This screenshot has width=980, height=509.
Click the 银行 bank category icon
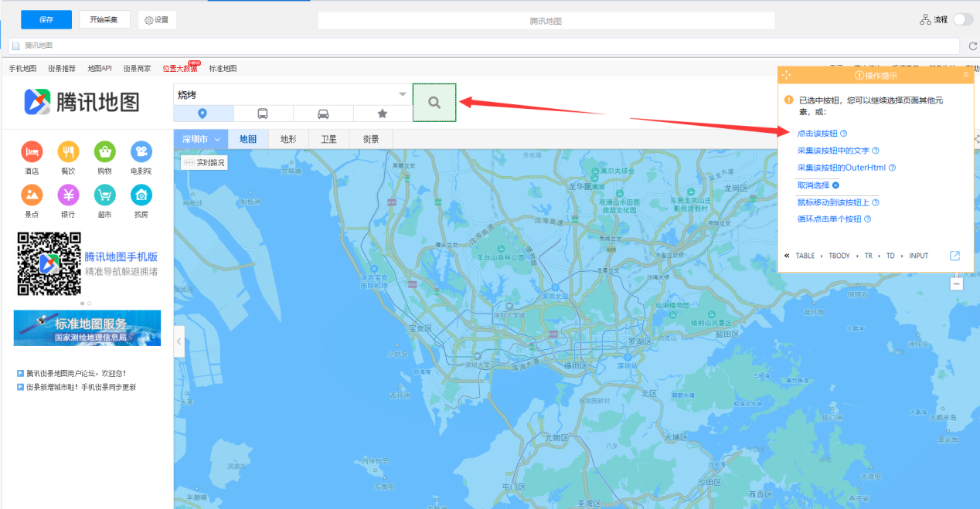pos(68,195)
